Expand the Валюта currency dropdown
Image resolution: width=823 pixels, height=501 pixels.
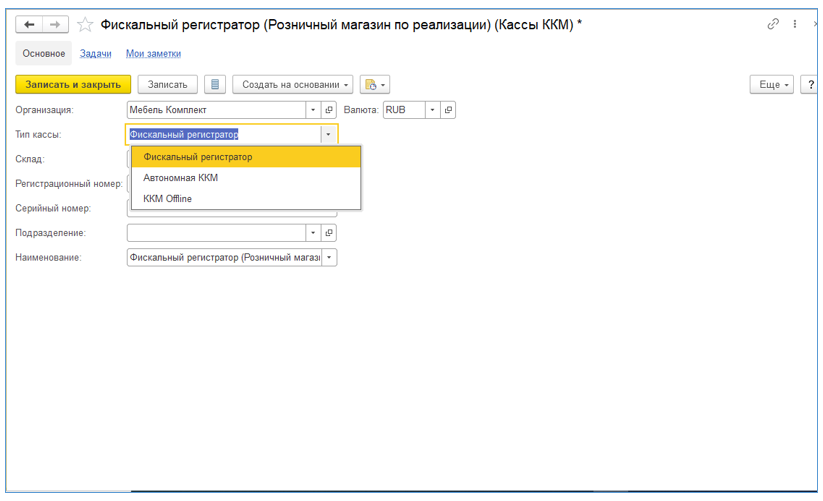[x=433, y=110]
